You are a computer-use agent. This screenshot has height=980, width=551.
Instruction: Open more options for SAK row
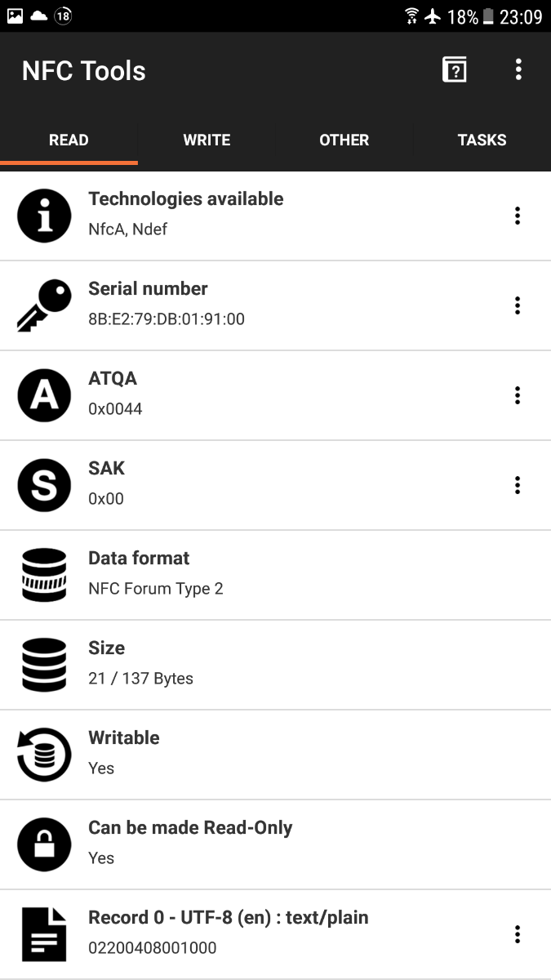[x=518, y=485]
